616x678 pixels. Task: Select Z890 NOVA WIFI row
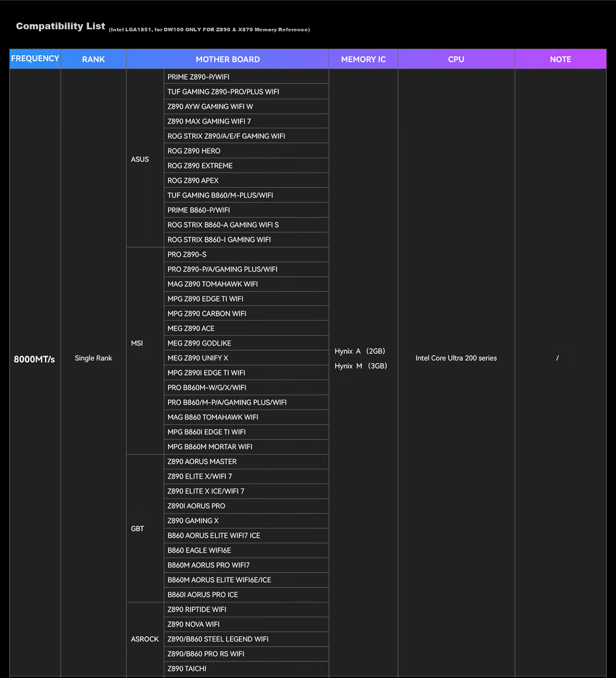point(246,624)
